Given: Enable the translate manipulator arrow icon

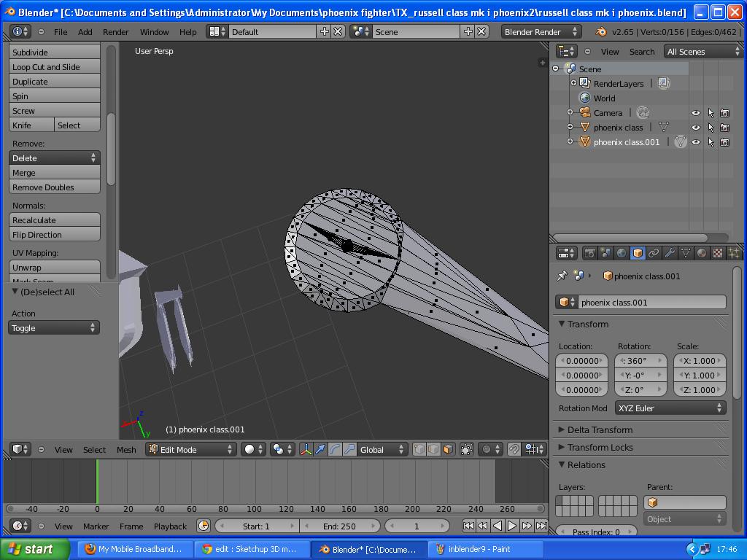Looking at the screenshot, I should click(319, 450).
